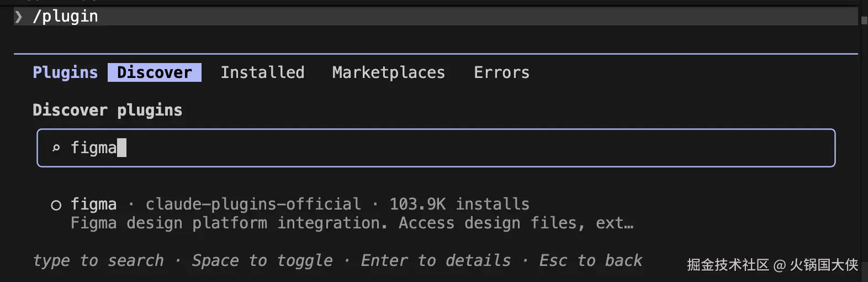Switch to the Discover tab

(x=155, y=72)
